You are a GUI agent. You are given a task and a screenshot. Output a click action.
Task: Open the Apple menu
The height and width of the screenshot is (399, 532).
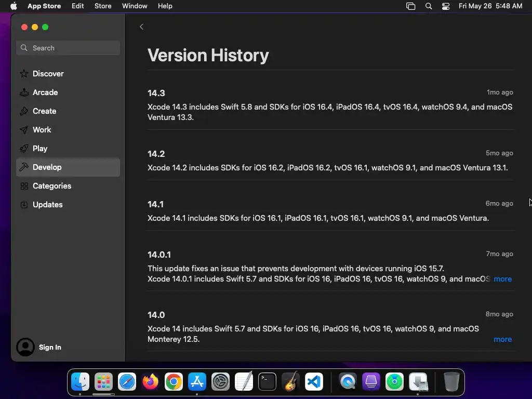click(x=14, y=6)
